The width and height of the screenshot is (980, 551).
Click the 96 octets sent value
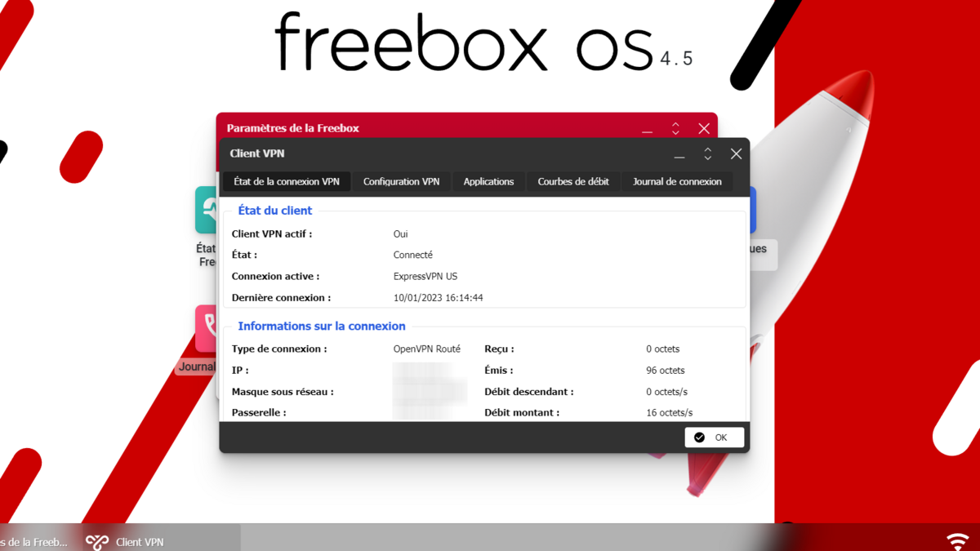tap(666, 370)
